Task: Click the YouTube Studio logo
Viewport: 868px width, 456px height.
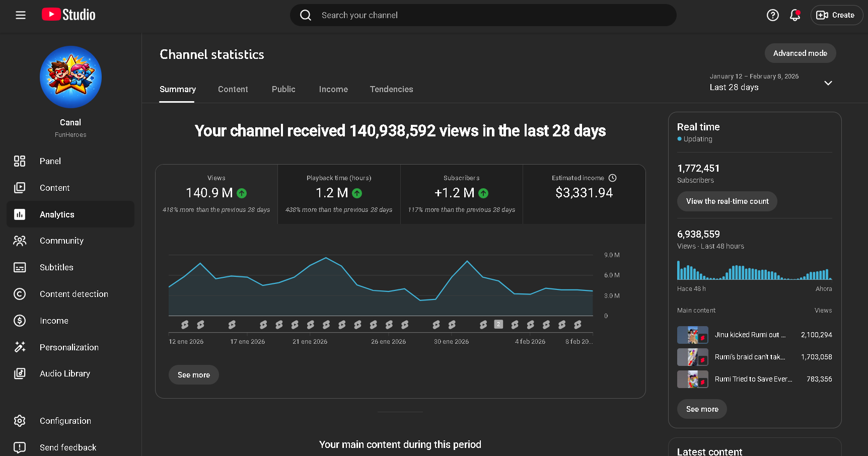Action: [x=68, y=15]
